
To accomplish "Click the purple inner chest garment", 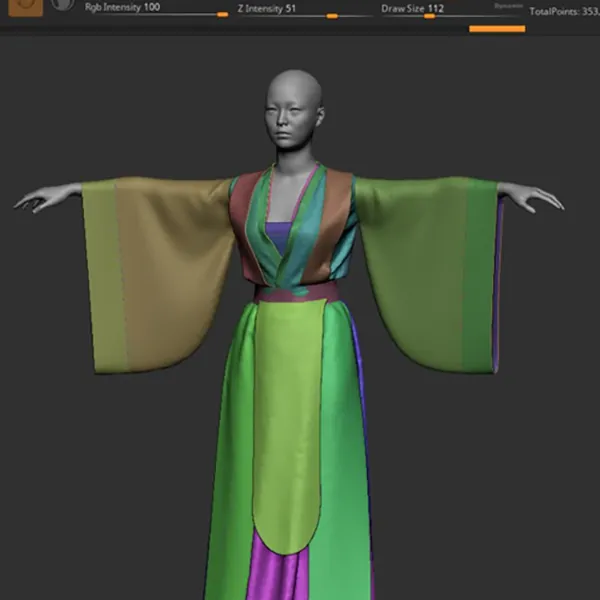I will (283, 240).
